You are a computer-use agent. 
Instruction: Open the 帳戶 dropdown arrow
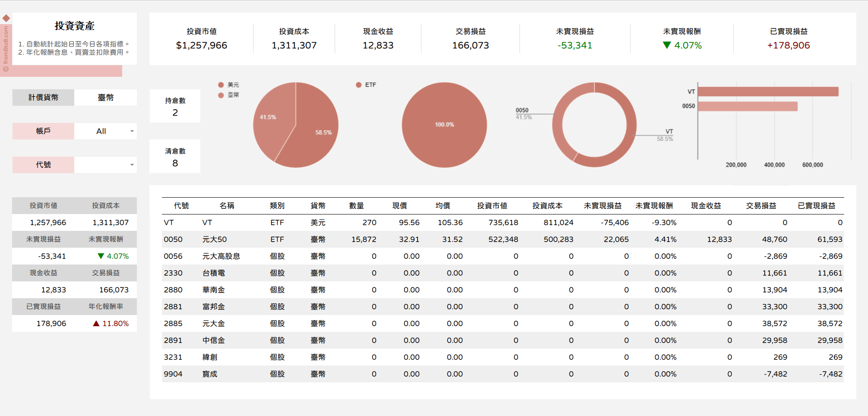click(x=132, y=131)
